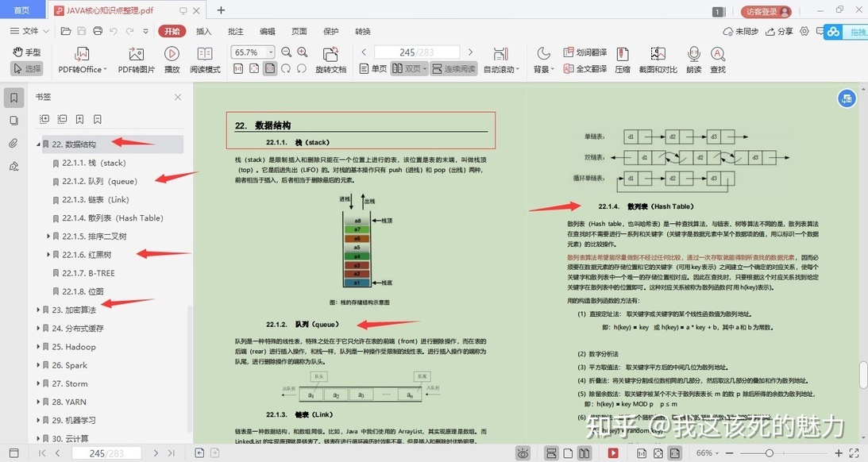Open the attachments paperclip sidebar icon

[x=14, y=144]
